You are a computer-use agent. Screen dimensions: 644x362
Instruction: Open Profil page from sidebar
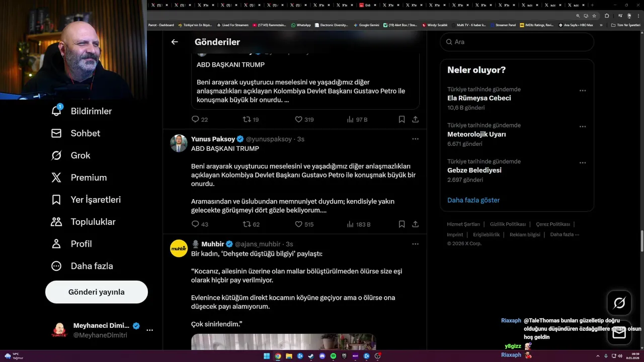[71, 244]
